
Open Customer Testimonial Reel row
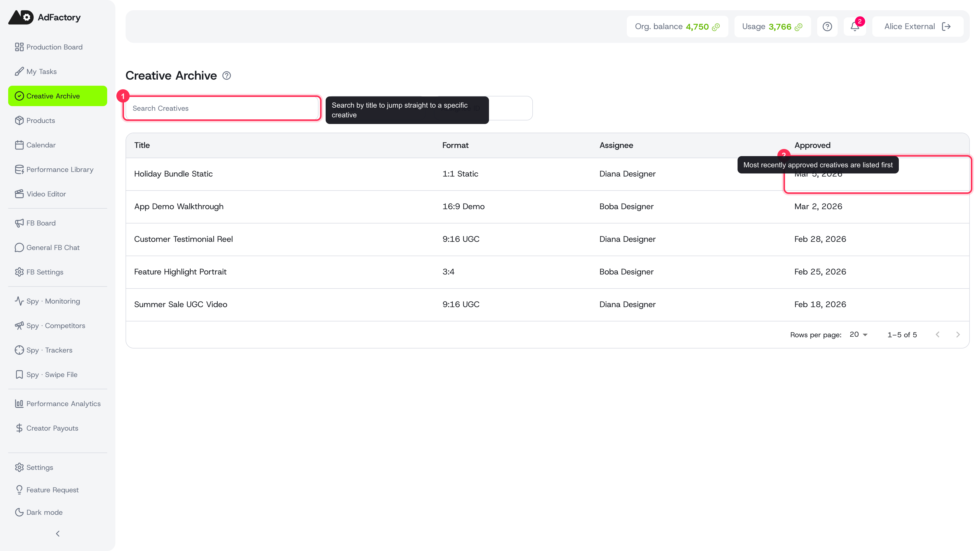(547, 240)
